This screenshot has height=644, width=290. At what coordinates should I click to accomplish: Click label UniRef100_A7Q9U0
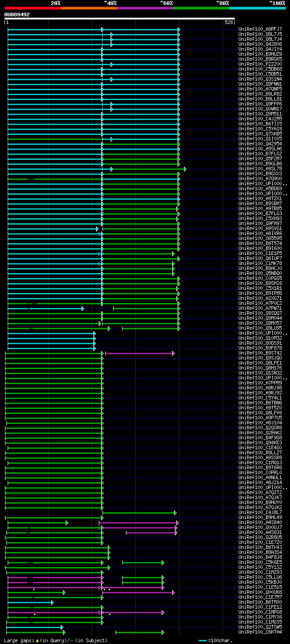(261, 179)
